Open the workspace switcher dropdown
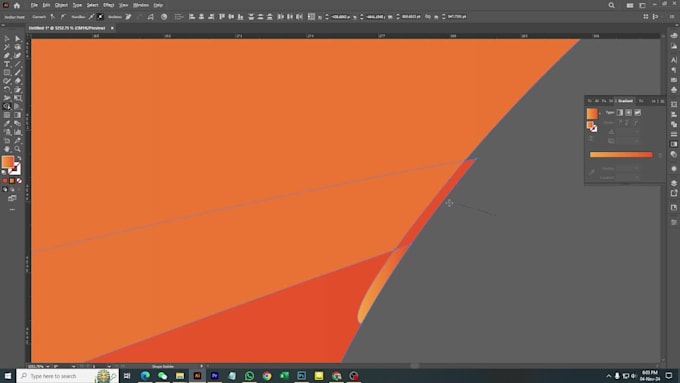The width and height of the screenshot is (680, 383). coord(642,5)
